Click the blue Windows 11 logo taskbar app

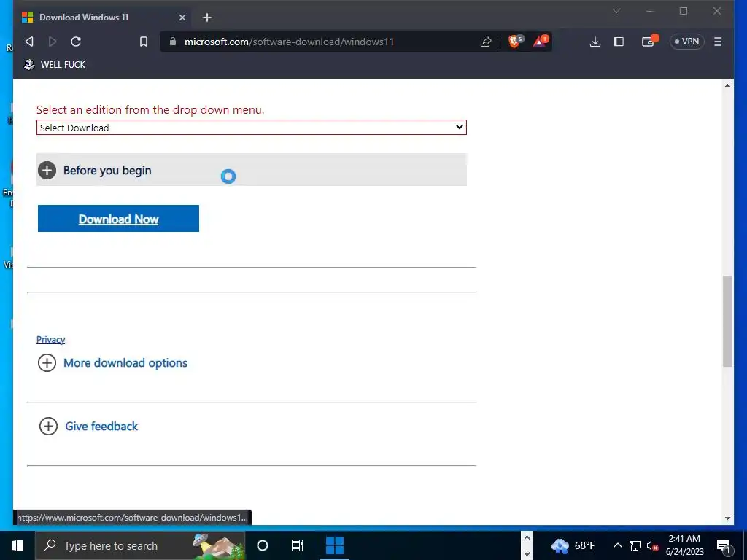coord(334,545)
